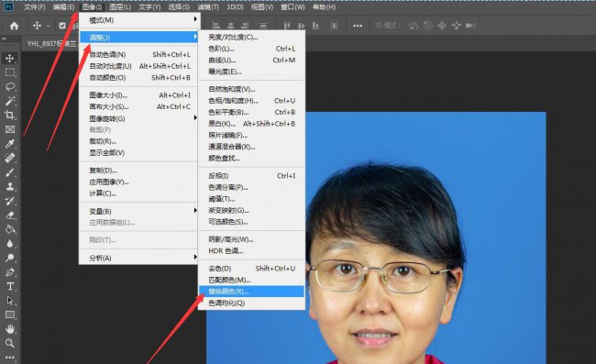Select the Crop tool
This screenshot has width=596, height=364.
point(10,115)
